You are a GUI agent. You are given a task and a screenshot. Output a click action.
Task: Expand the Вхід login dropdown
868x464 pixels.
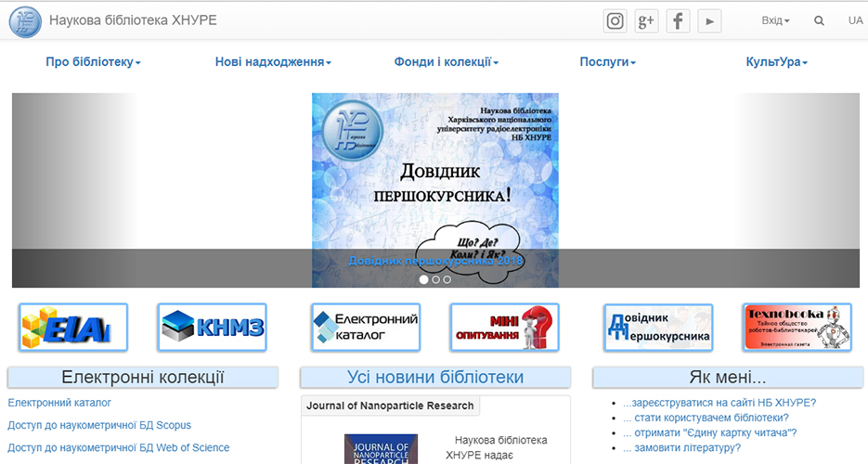(775, 20)
